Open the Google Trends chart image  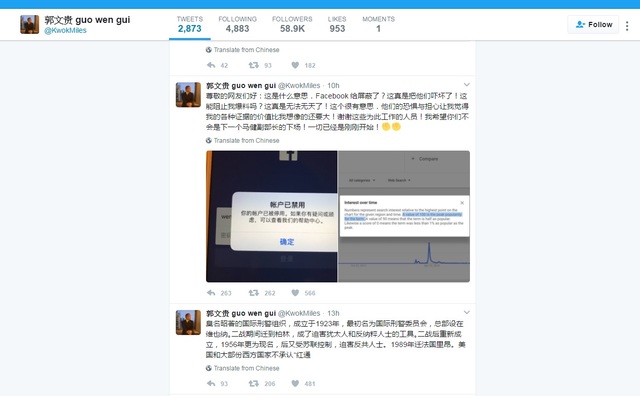coord(404,216)
